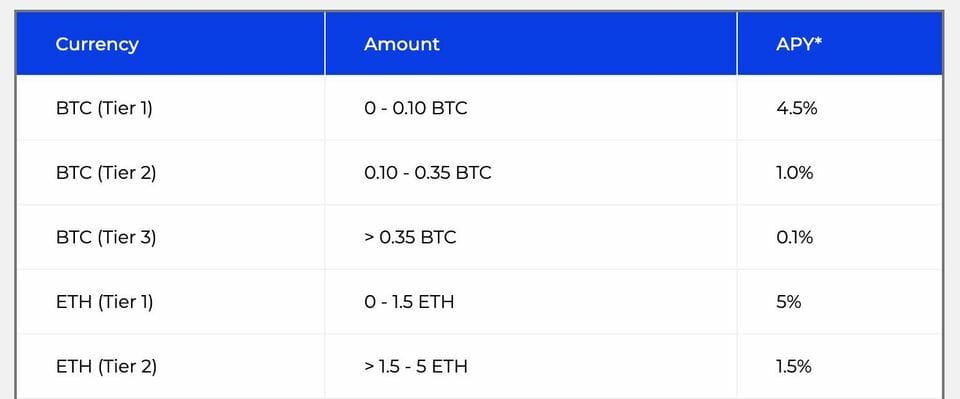
Task: Select the BTC (Tier 3) row label
Action: tap(106, 237)
